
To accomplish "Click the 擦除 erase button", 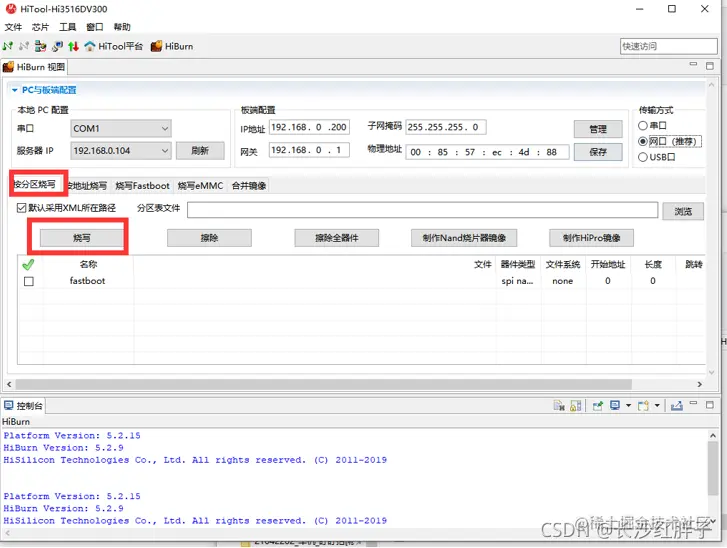I will pyautogui.click(x=209, y=238).
